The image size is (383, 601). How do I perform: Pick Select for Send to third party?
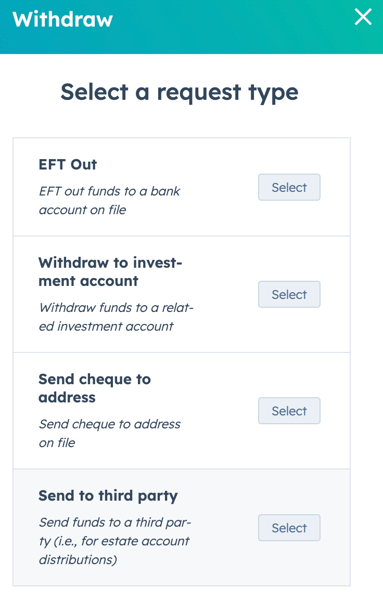point(289,528)
